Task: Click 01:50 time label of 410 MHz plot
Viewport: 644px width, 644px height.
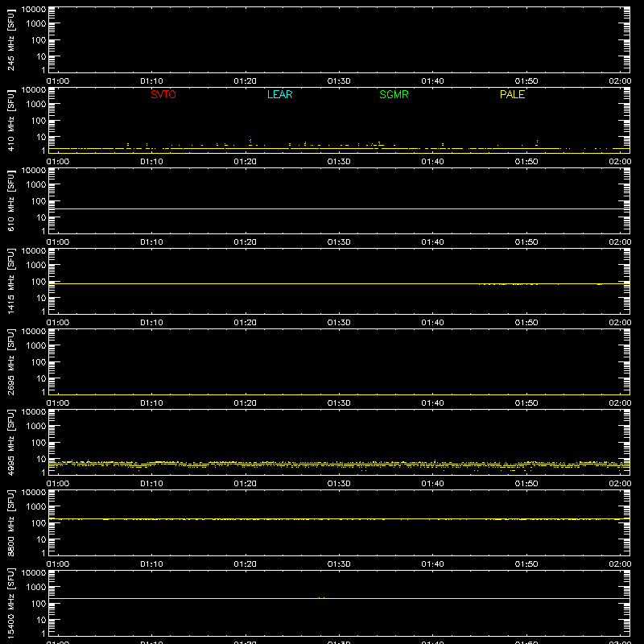Action: (x=526, y=162)
